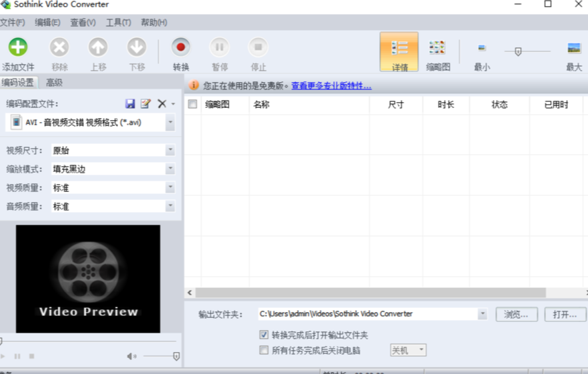Open the AVI encoding profile dropdown
The width and height of the screenshot is (588, 374).
tap(170, 123)
